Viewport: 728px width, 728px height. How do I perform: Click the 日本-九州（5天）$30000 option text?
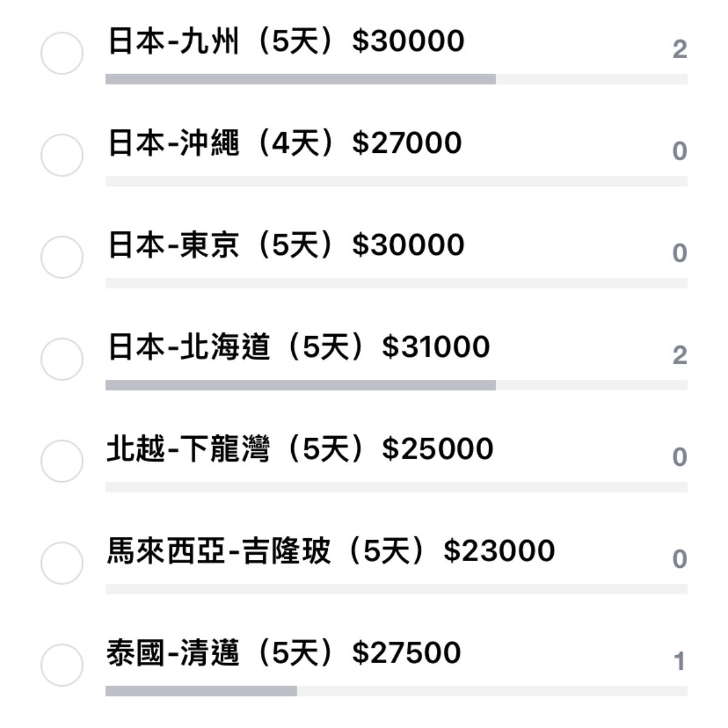tap(286, 41)
